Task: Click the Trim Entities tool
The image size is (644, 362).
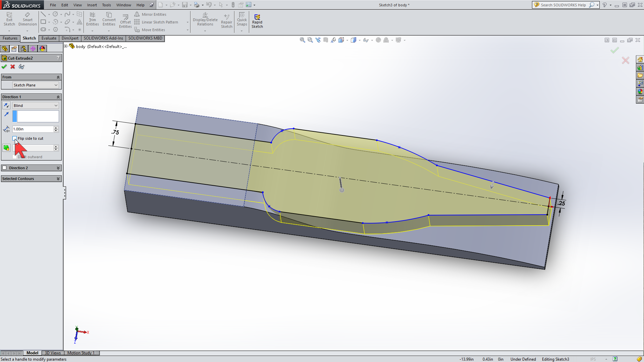Action: click(93, 19)
